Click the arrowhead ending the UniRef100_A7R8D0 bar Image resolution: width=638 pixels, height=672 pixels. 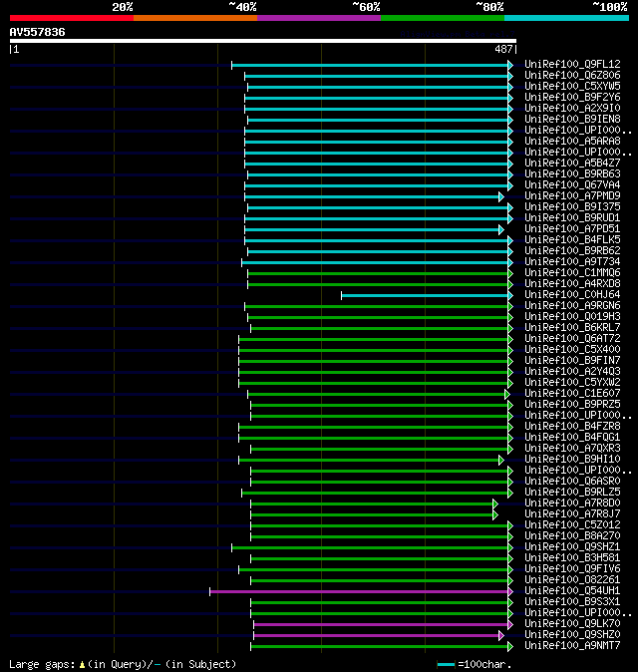pyautogui.click(x=495, y=504)
